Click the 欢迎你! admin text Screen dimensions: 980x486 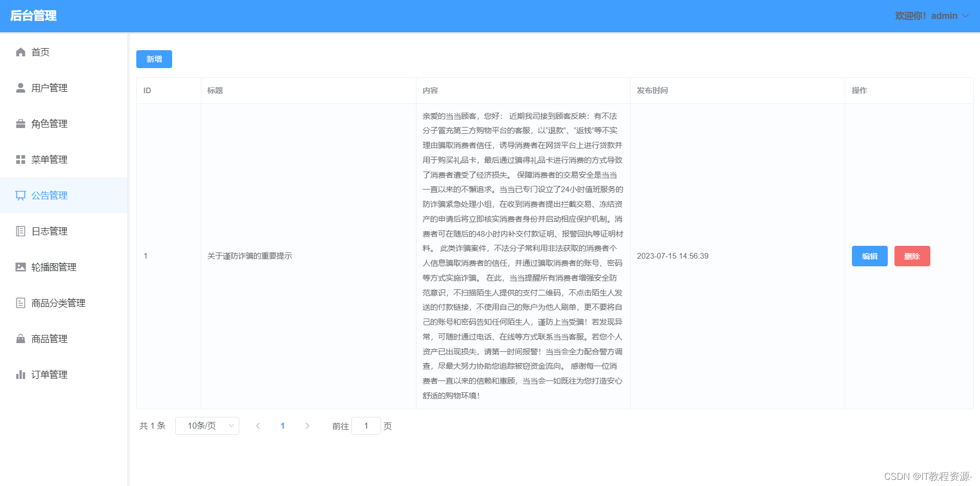[x=926, y=16]
